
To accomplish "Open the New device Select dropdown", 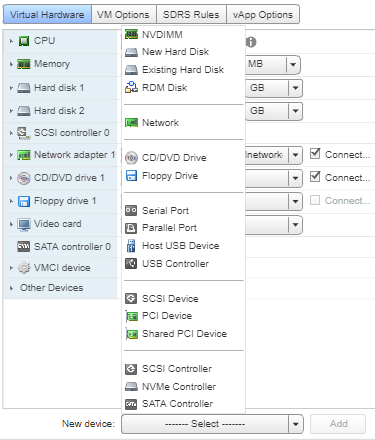I will coord(212,424).
